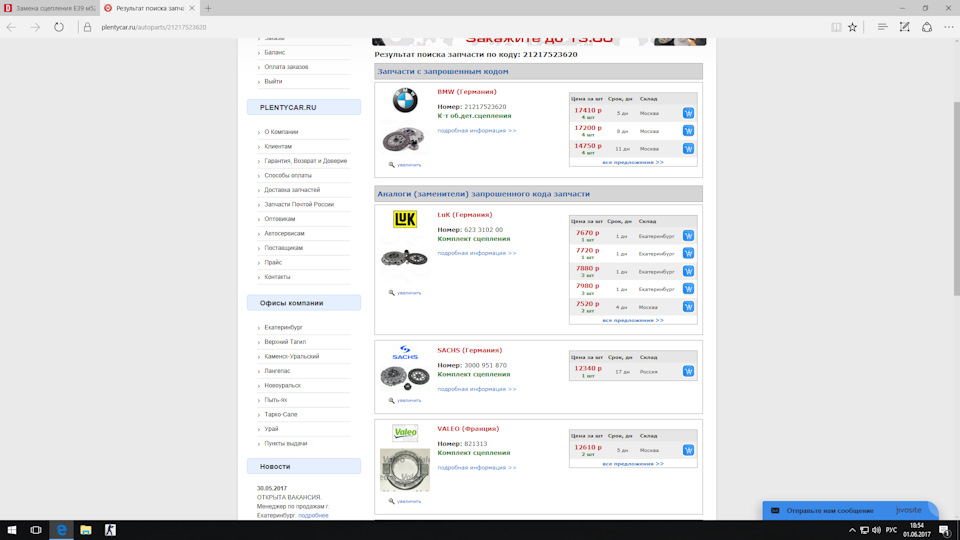Click Выйти to log out
Viewport: 960px width, 540px height.
[273, 81]
